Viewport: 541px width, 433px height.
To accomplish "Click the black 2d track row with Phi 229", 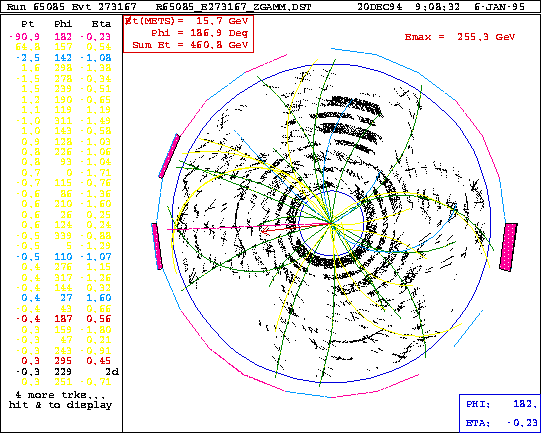I will (67, 372).
